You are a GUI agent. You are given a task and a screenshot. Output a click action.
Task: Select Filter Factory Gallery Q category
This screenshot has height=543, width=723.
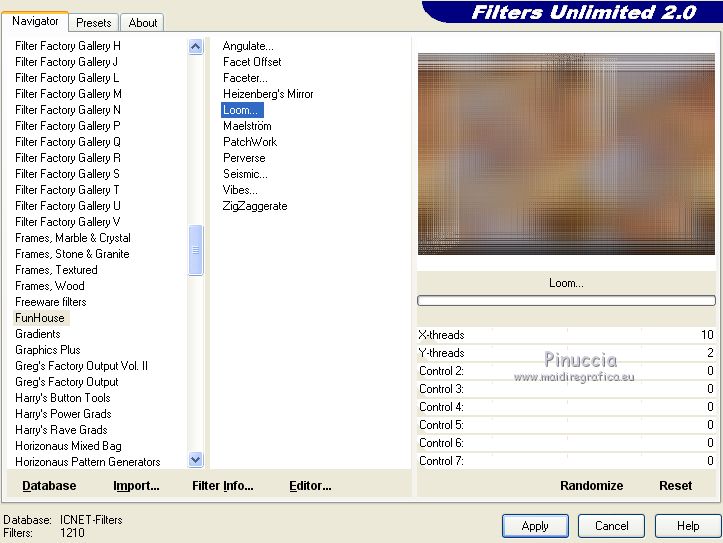click(68, 142)
